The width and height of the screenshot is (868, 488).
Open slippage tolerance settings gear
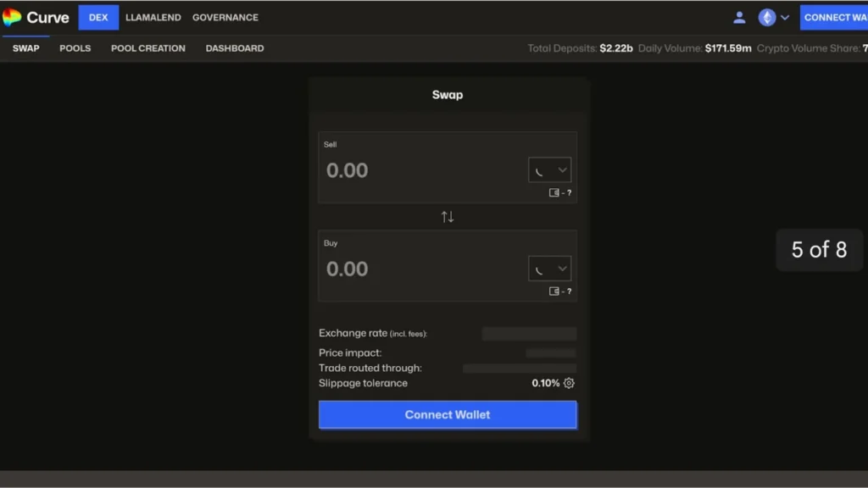coord(569,383)
